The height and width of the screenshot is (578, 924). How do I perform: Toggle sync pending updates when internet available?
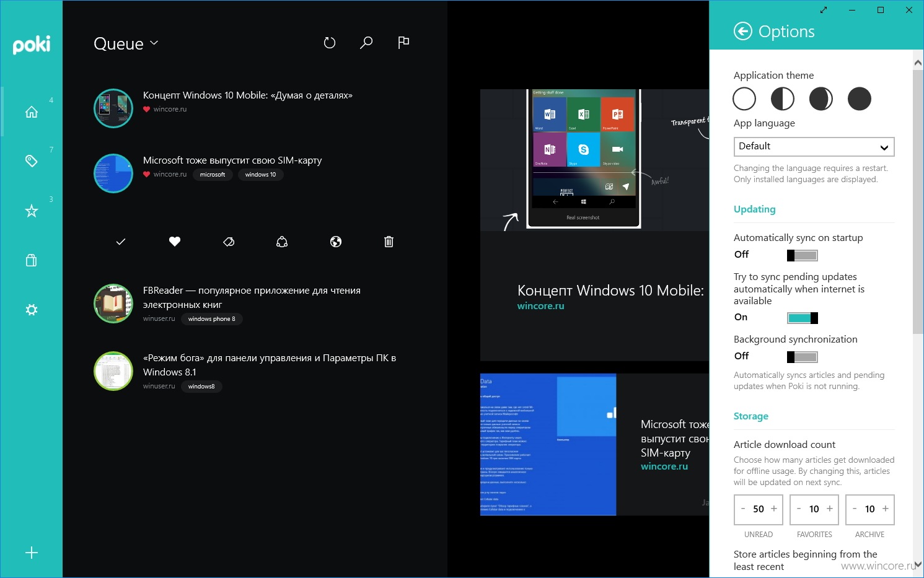[803, 318]
